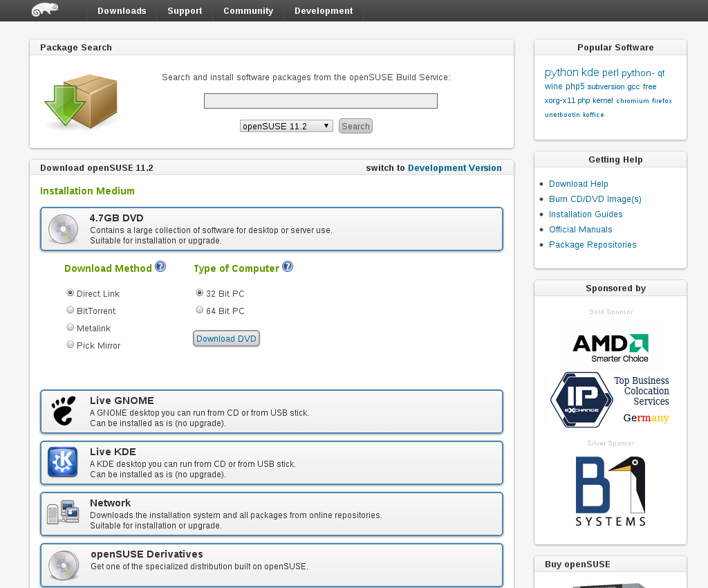Open help icon beside Download Method
708x588 pixels.
coord(160,267)
